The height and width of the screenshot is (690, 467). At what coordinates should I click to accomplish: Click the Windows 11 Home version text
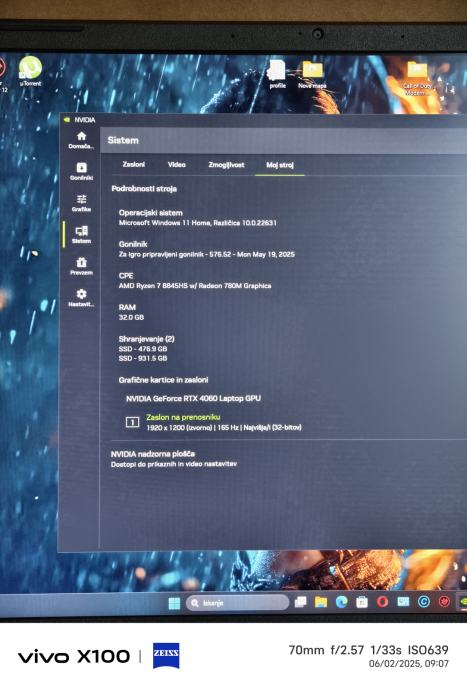pos(198,223)
